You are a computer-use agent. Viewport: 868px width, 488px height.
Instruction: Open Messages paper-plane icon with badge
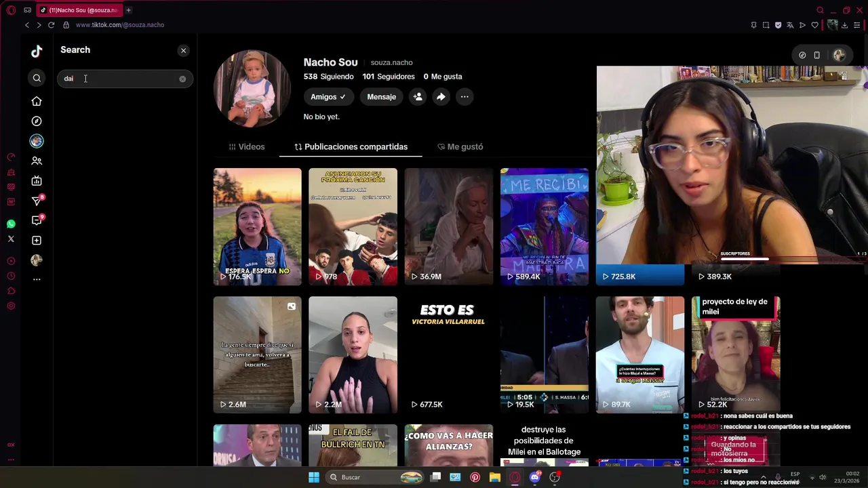tap(37, 201)
